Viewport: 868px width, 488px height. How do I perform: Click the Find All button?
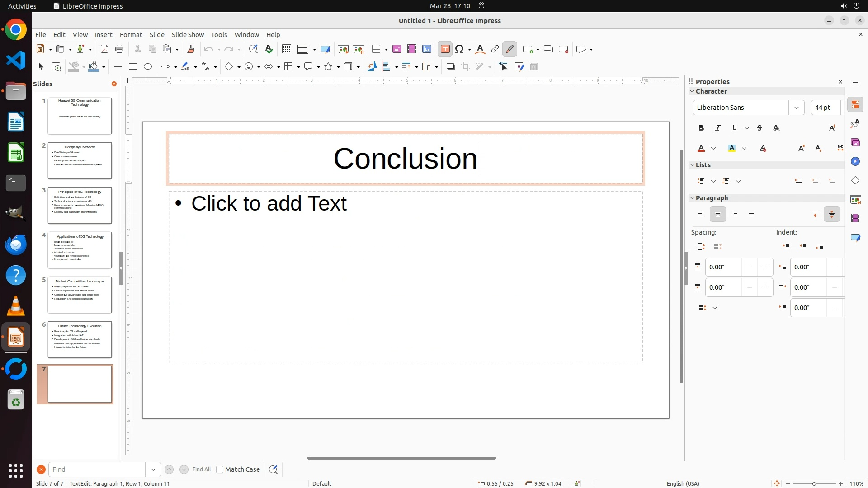click(202, 469)
